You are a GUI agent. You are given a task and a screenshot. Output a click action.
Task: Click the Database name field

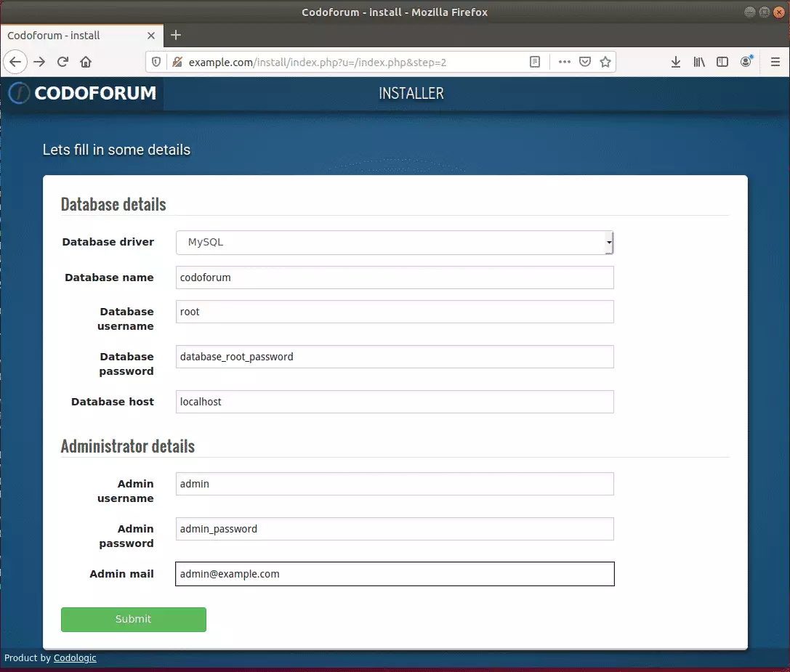(x=395, y=278)
